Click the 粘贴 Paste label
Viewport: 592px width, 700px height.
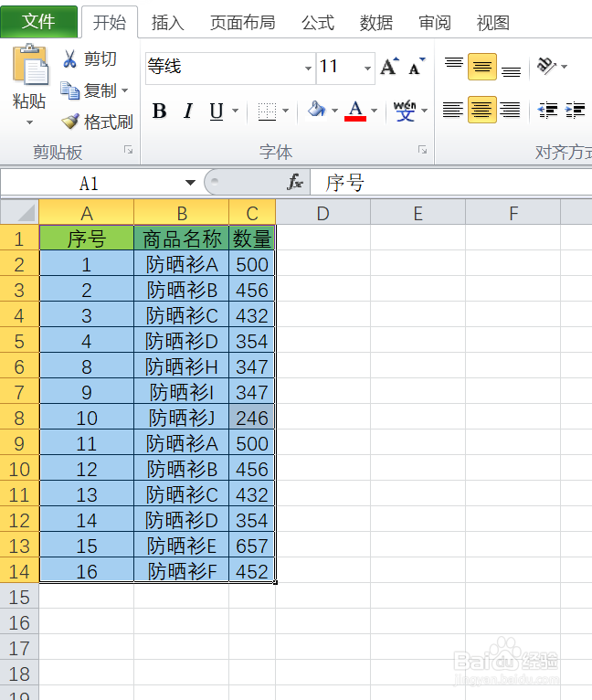[x=29, y=101]
